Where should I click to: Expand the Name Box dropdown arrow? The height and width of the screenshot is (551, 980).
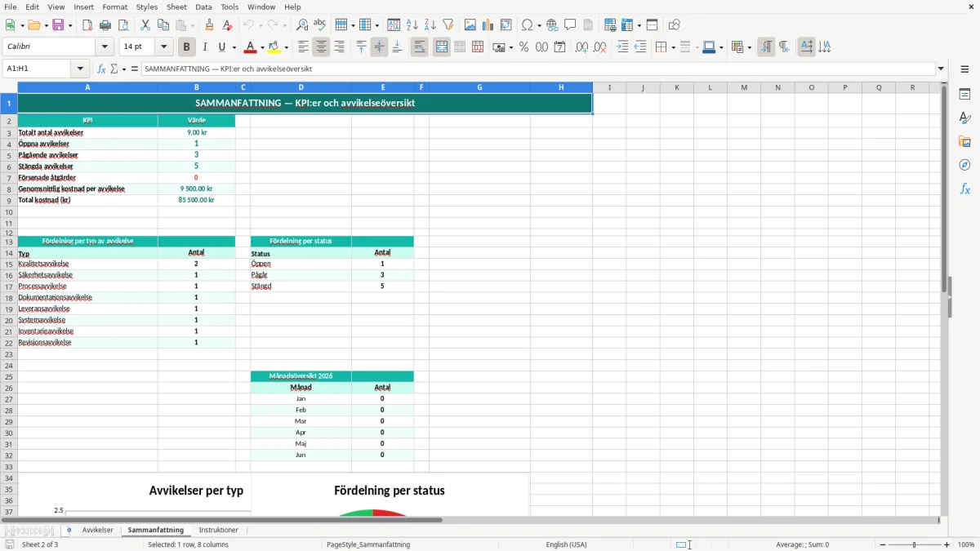coord(80,69)
